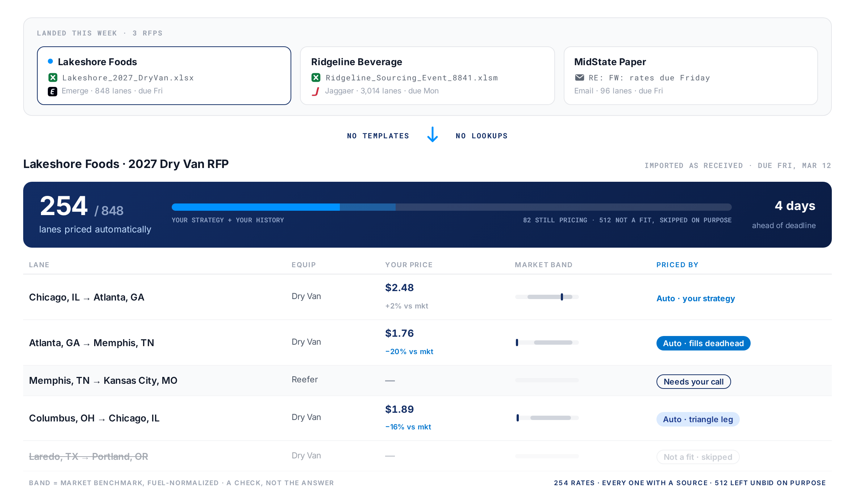Select the Memphis, TN → Kansas City, MO lane

point(427,381)
